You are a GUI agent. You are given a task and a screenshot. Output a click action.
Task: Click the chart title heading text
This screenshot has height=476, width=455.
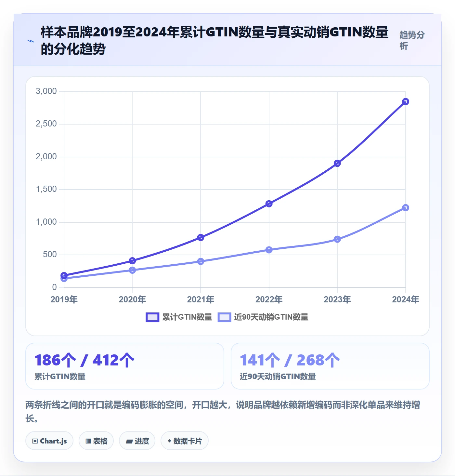(x=214, y=40)
